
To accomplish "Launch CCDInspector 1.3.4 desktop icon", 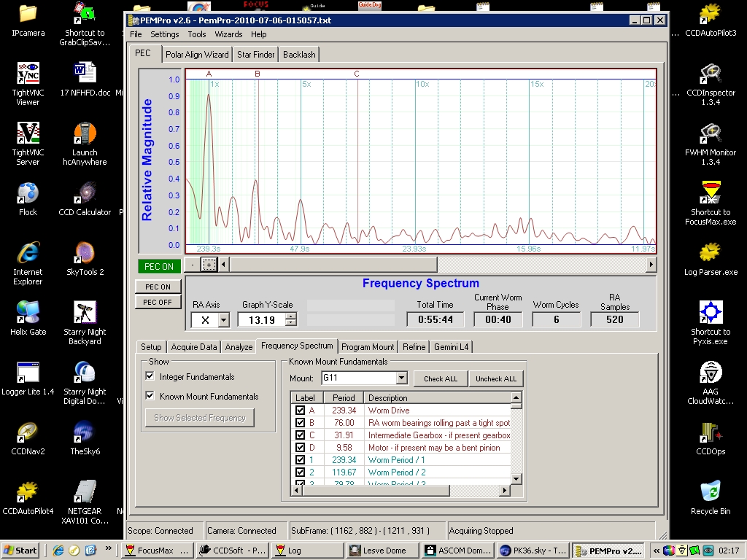I will (x=711, y=85).
